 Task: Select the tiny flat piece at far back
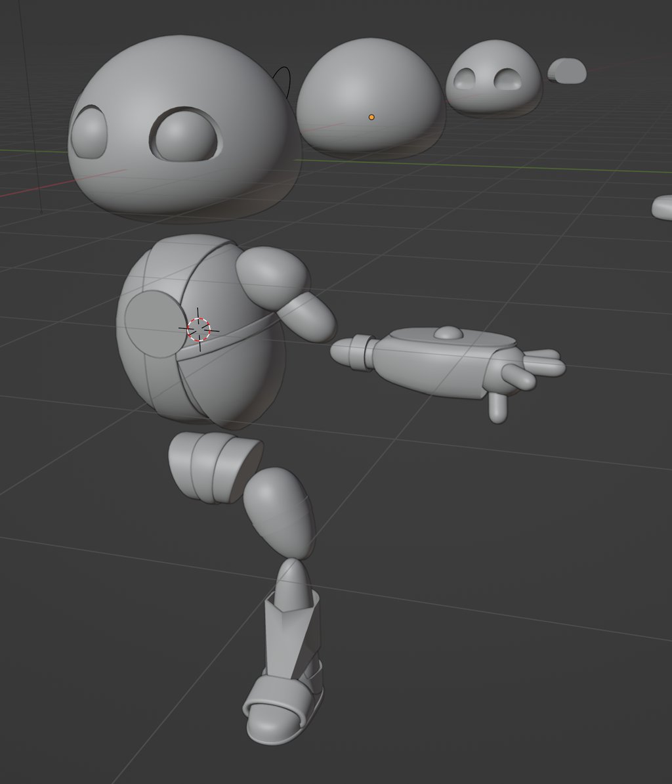pos(566,70)
